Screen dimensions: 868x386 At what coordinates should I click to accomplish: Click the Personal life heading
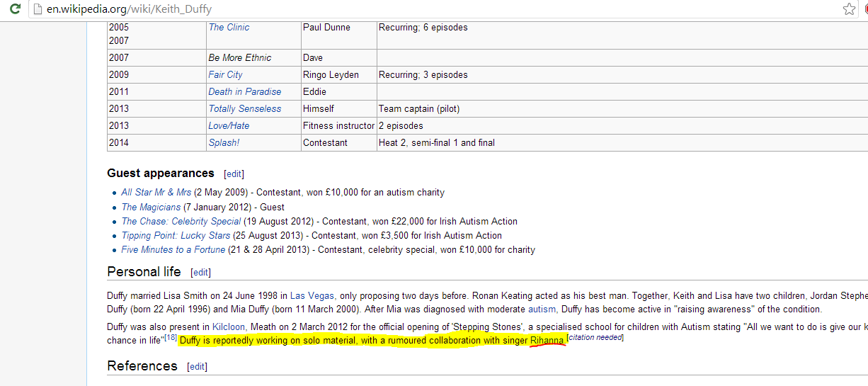144,272
